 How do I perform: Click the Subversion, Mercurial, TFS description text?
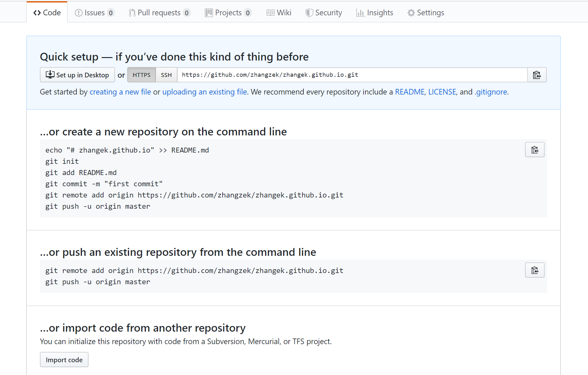186,342
